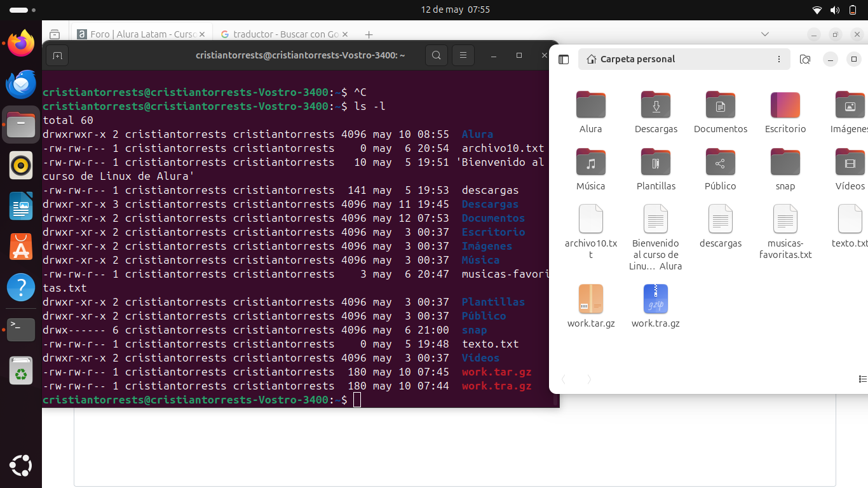The width and height of the screenshot is (868, 488).
Task: Select the Alura folder in Files
Action: coord(591,112)
